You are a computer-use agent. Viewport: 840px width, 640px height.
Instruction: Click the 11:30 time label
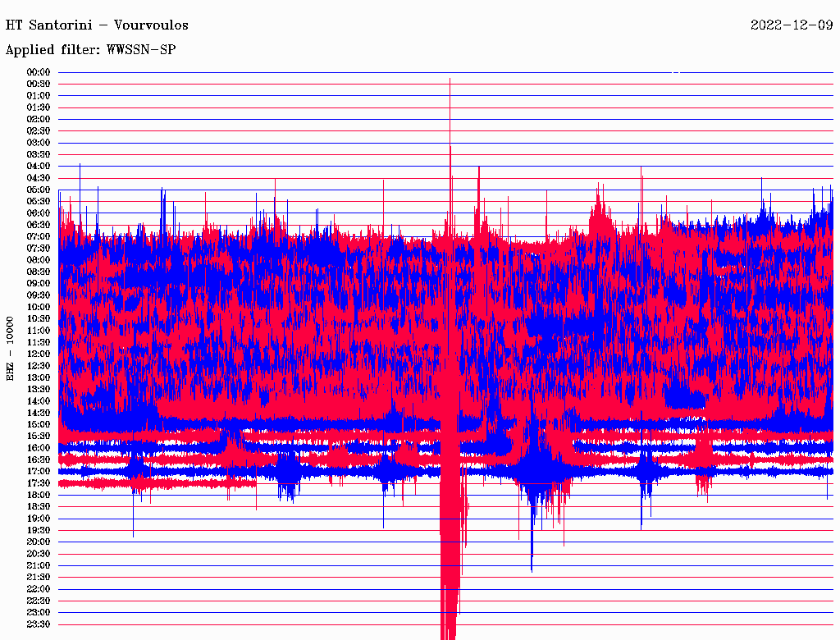[x=39, y=342]
